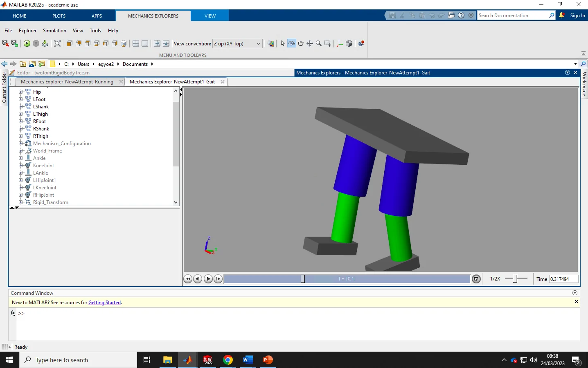Screen dimensions: 588x368
Task: Switch to the HOME ribbon tab
Action: (x=19, y=16)
